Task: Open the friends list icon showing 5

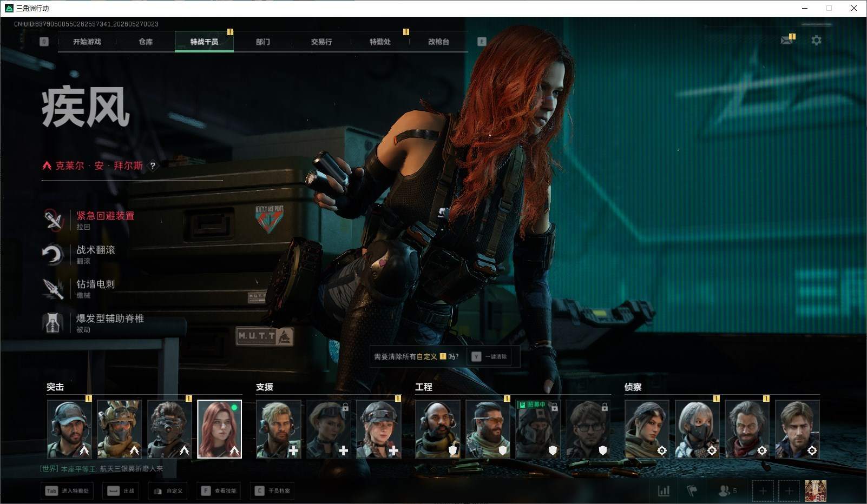Action: [727, 490]
